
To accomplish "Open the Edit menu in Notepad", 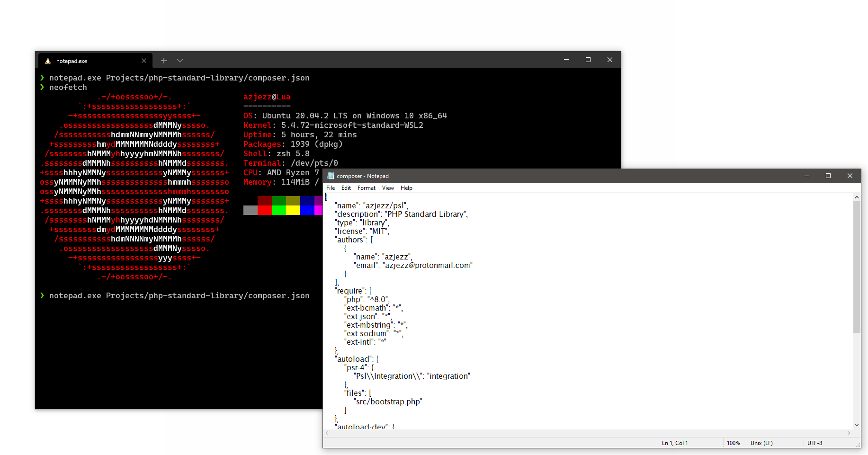I will (x=346, y=188).
